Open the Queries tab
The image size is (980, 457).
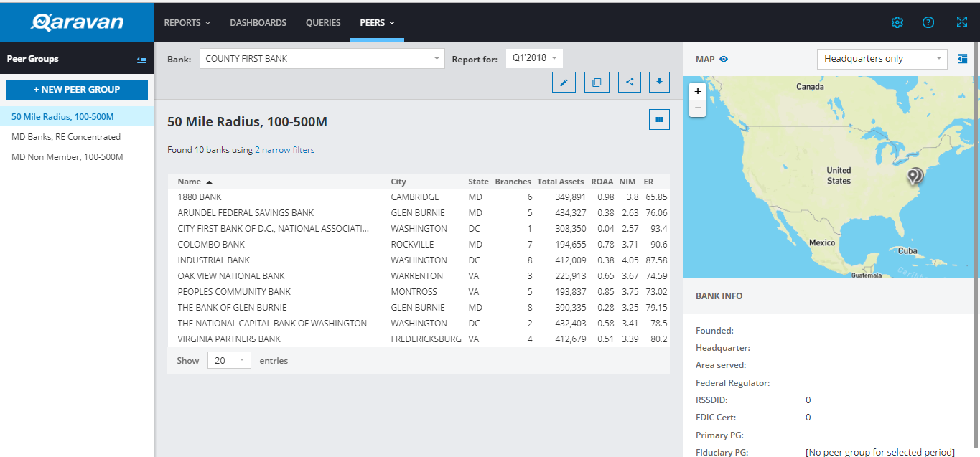coord(323,22)
